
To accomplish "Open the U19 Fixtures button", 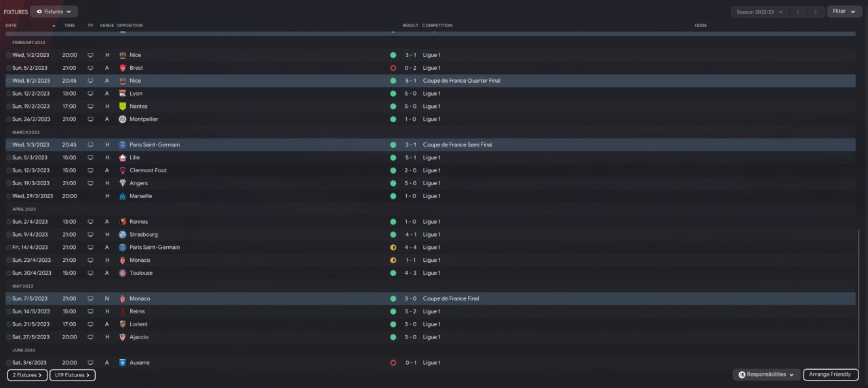I will [73, 375].
